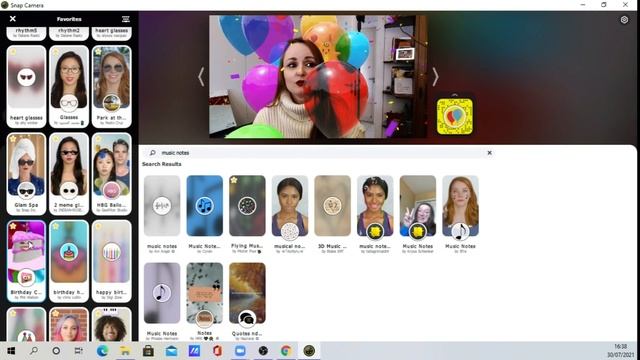Screen dimensions: 640x360
Task: Toggle favorite star on 'Glam Spa' card
Action: [13, 139]
